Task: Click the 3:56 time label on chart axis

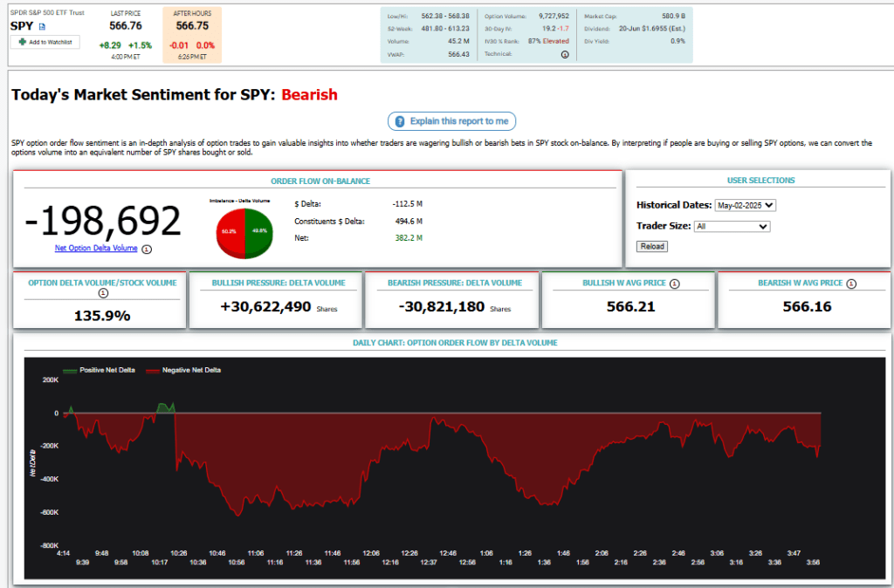Action: (x=813, y=563)
